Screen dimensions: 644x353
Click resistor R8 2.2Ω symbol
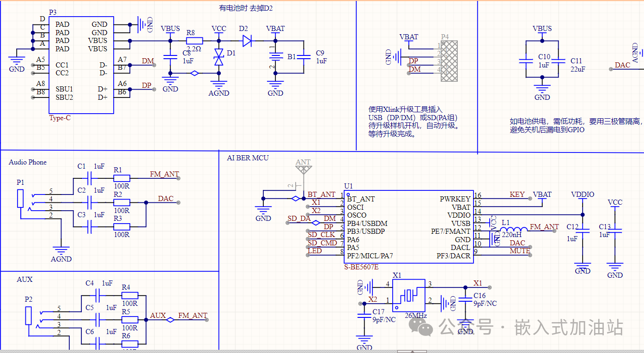(194, 41)
